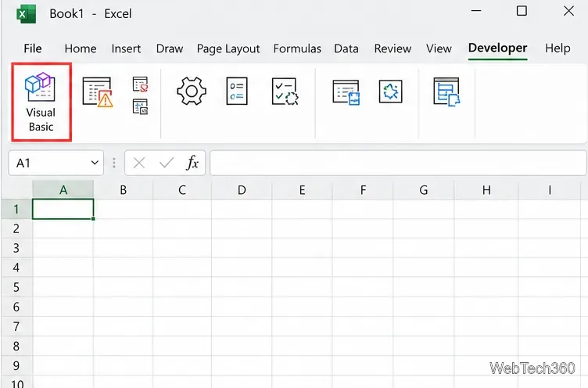Open the Draw tab
The width and height of the screenshot is (588, 388).
pyautogui.click(x=170, y=48)
